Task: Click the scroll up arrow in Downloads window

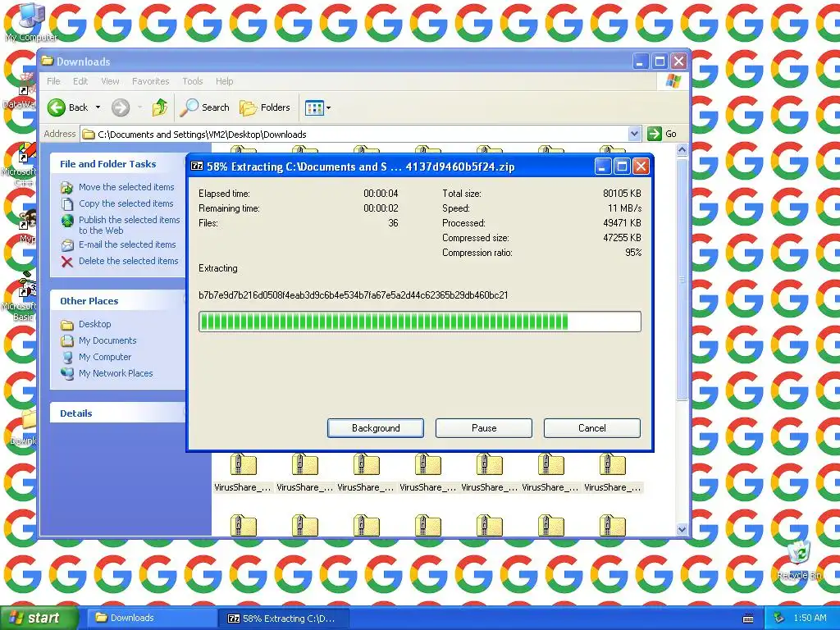Action: point(682,150)
